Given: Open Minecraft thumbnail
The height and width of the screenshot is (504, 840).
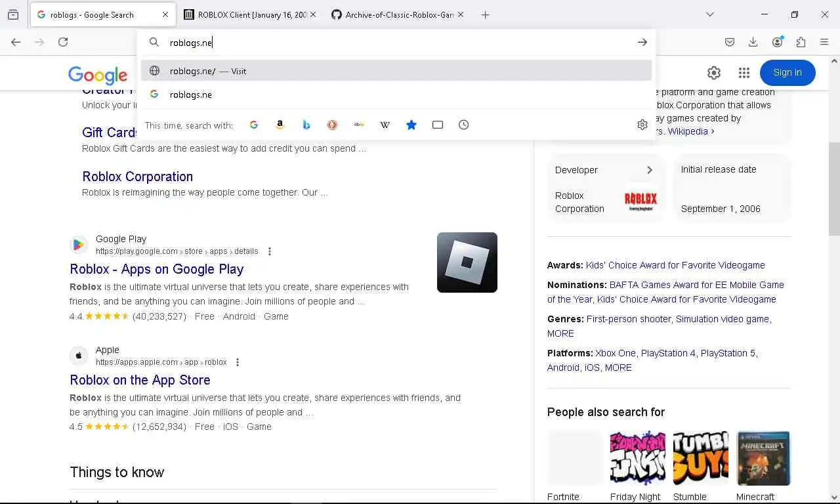Looking at the screenshot, I should click(x=763, y=458).
